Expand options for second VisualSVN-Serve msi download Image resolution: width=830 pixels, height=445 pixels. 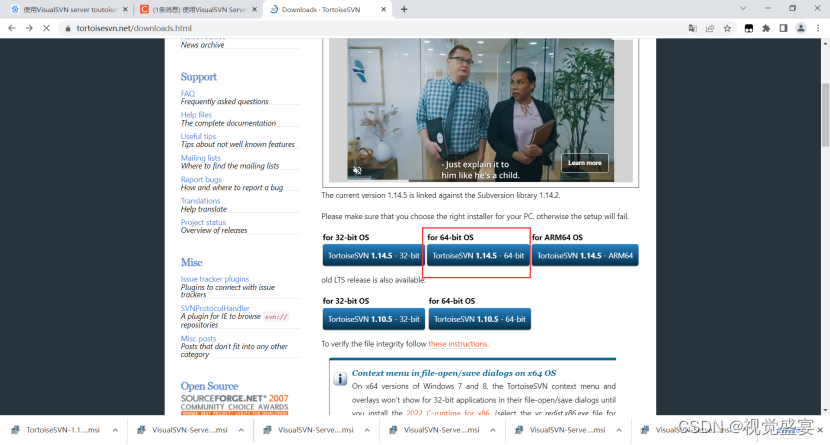click(367, 430)
